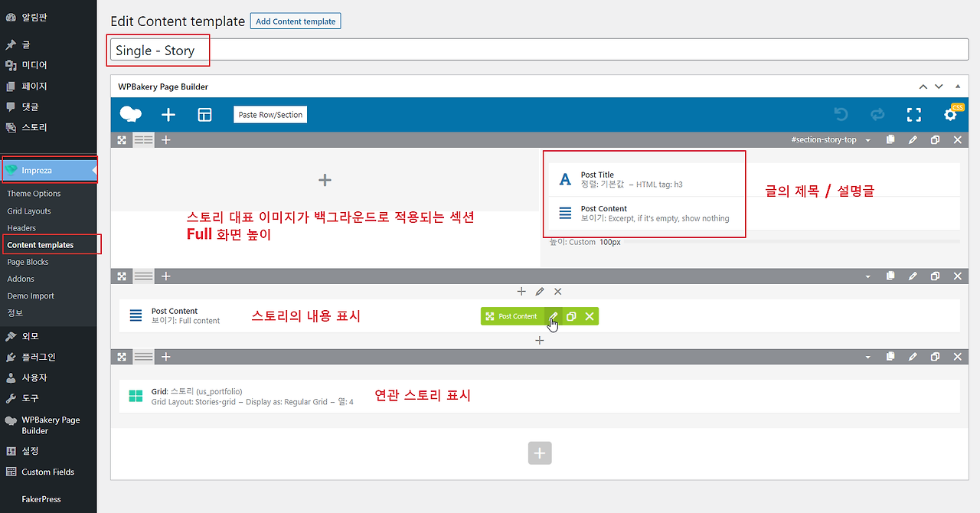Toggle full screen mode icon
The image size is (980, 513).
[913, 115]
